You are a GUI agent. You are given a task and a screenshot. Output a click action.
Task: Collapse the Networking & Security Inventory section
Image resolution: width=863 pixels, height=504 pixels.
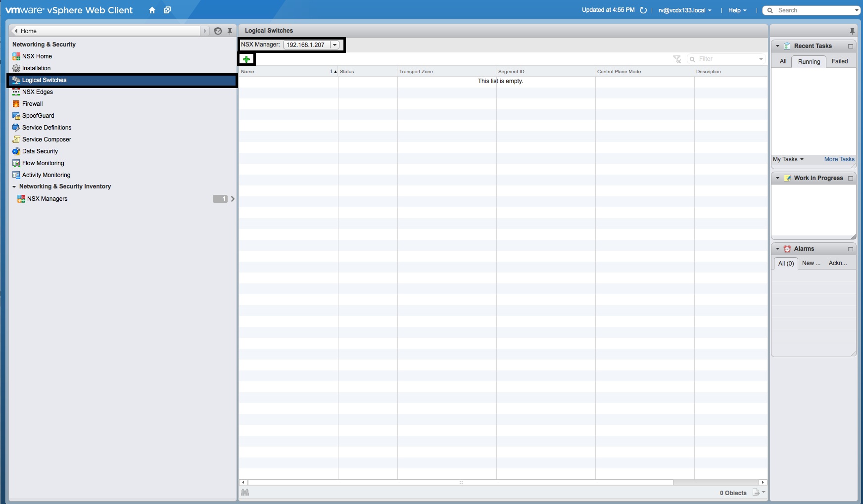(x=14, y=187)
